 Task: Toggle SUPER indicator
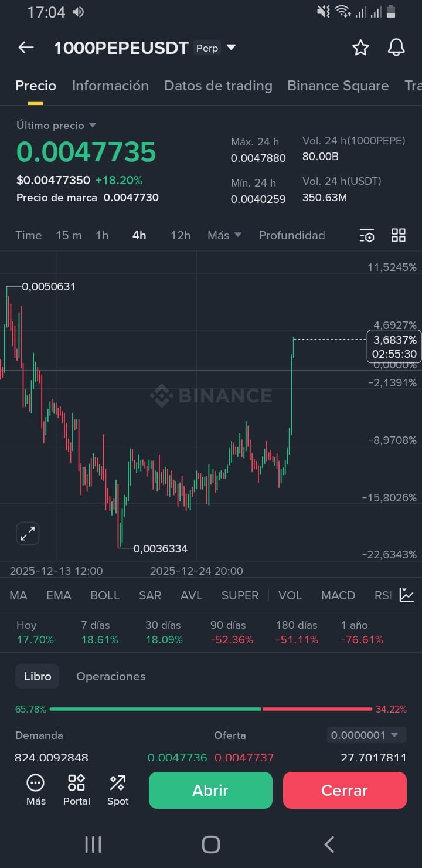tap(240, 595)
